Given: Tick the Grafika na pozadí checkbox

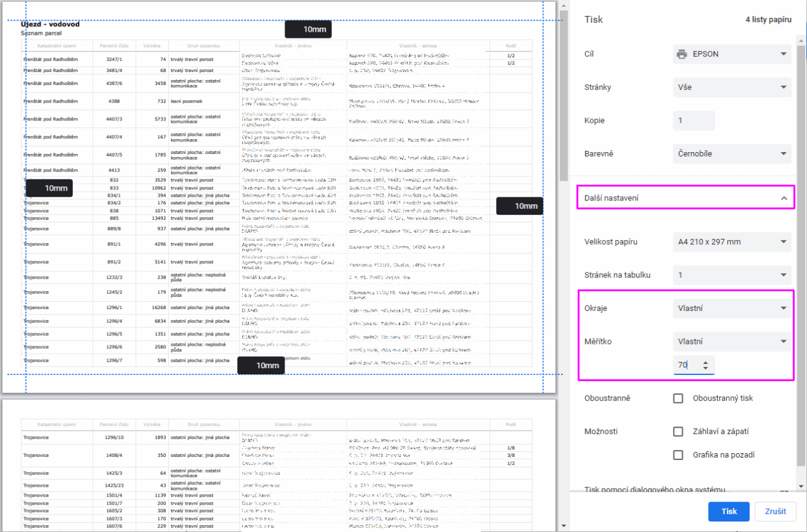Looking at the screenshot, I should (678, 455).
